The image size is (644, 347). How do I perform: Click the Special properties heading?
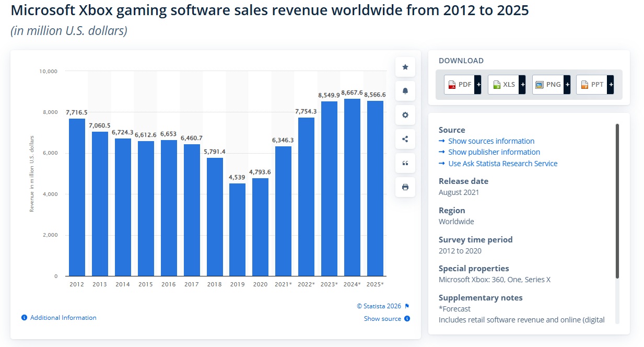474,268
